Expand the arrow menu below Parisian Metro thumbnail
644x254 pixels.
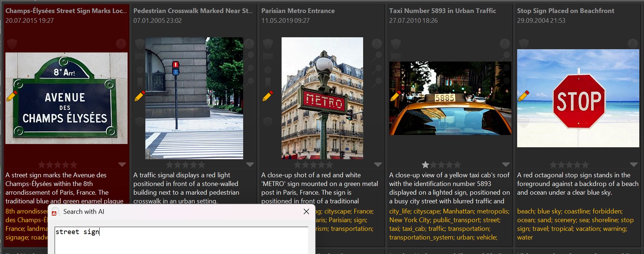pyautogui.click(x=378, y=165)
